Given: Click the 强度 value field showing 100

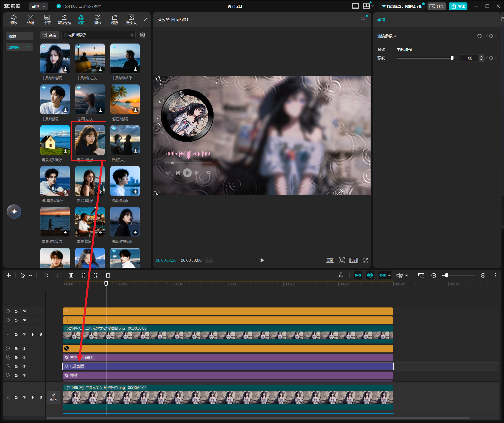Looking at the screenshot, I should (469, 58).
